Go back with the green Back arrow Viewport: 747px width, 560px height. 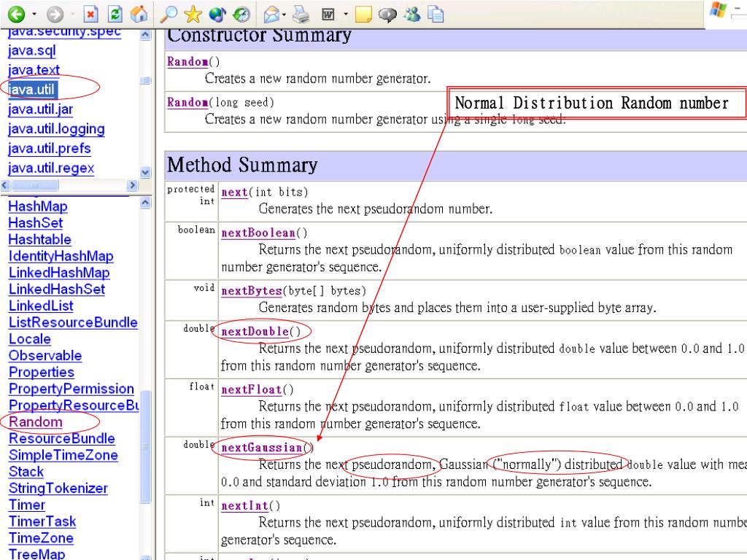coord(17,15)
